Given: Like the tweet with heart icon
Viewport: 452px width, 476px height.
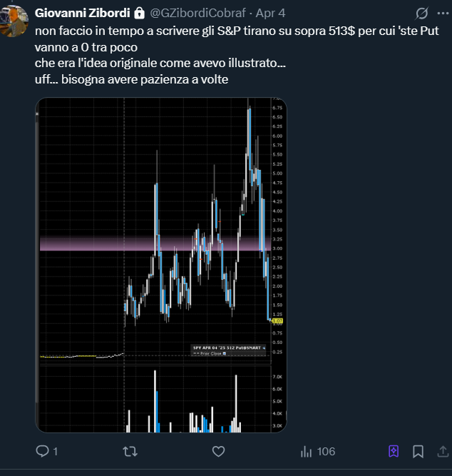Looking at the screenshot, I should (219, 451).
